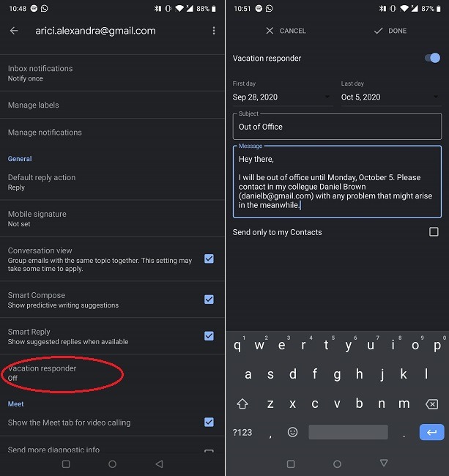The height and width of the screenshot is (476, 449).
Task: Uncheck Show the Meet tab checkbox
Action: tap(209, 422)
